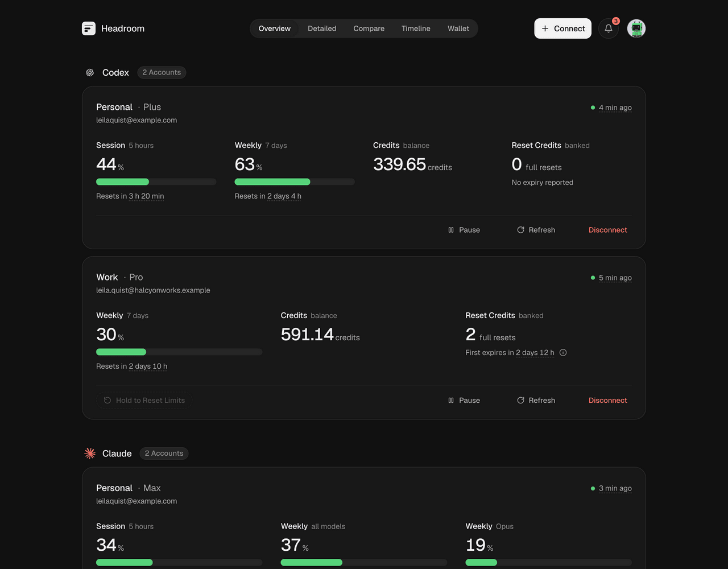Refresh the Codex Personal Plus account
The image size is (728, 569).
click(x=536, y=230)
